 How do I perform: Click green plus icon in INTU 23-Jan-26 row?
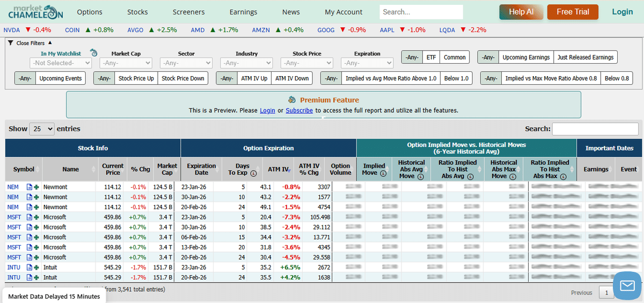coord(36,268)
